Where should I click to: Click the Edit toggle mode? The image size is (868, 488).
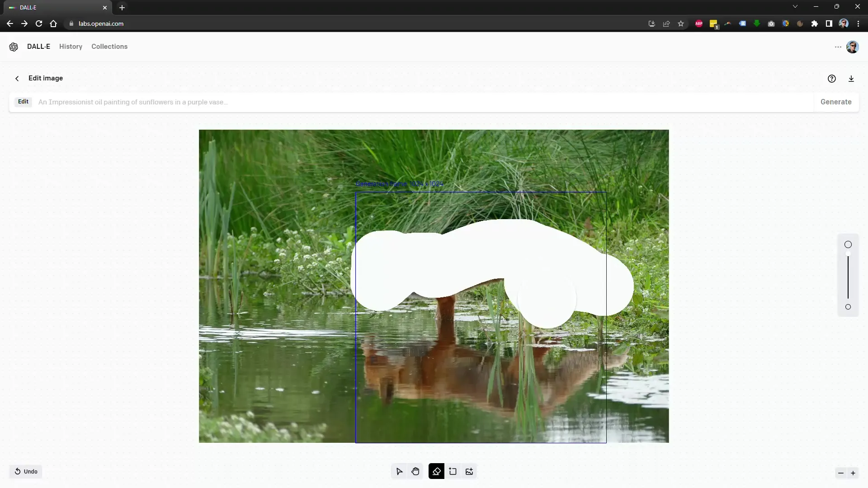point(23,102)
